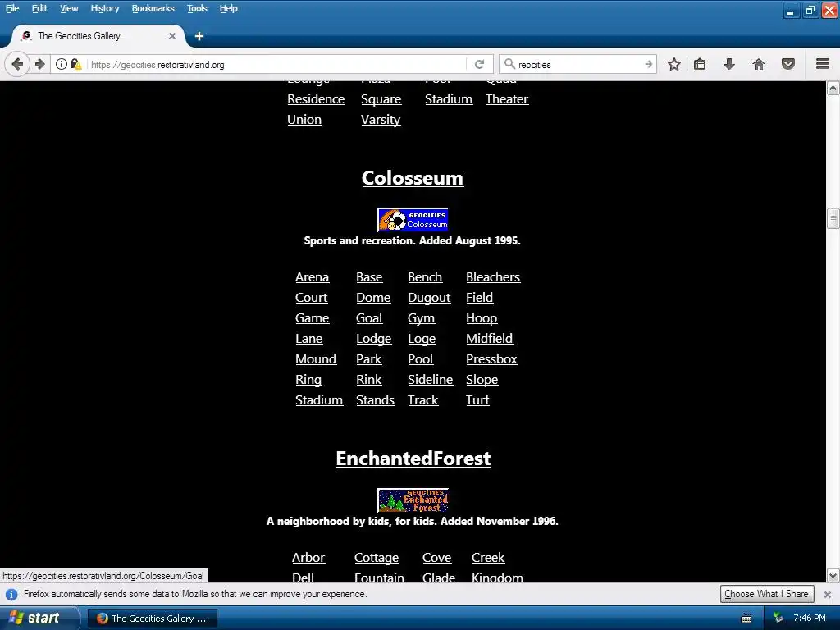Image resolution: width=840 pixels, height=630 pixels.
Task: Open the Arbor link
Action: point(308,558)
